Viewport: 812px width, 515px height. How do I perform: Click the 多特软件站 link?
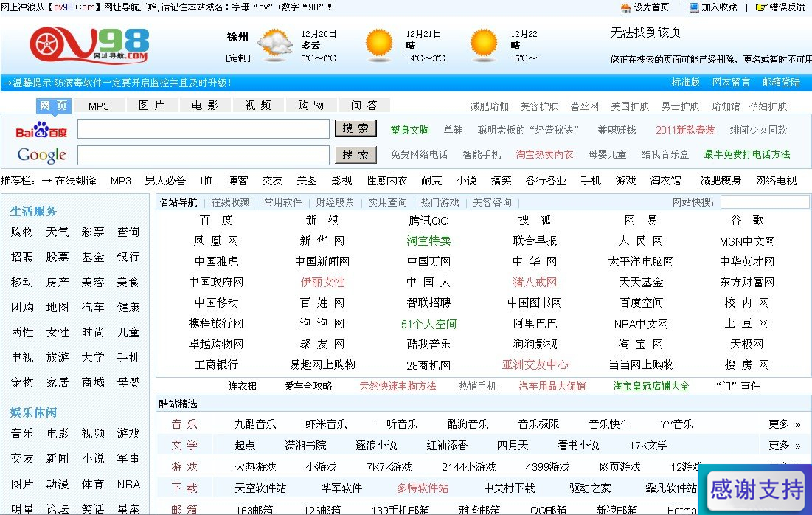pyautogui.click(x=423, y=488)
